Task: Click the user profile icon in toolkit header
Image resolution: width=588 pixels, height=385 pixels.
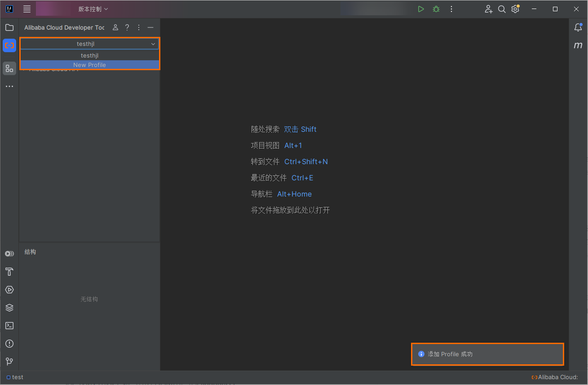Action: [115, 27]
